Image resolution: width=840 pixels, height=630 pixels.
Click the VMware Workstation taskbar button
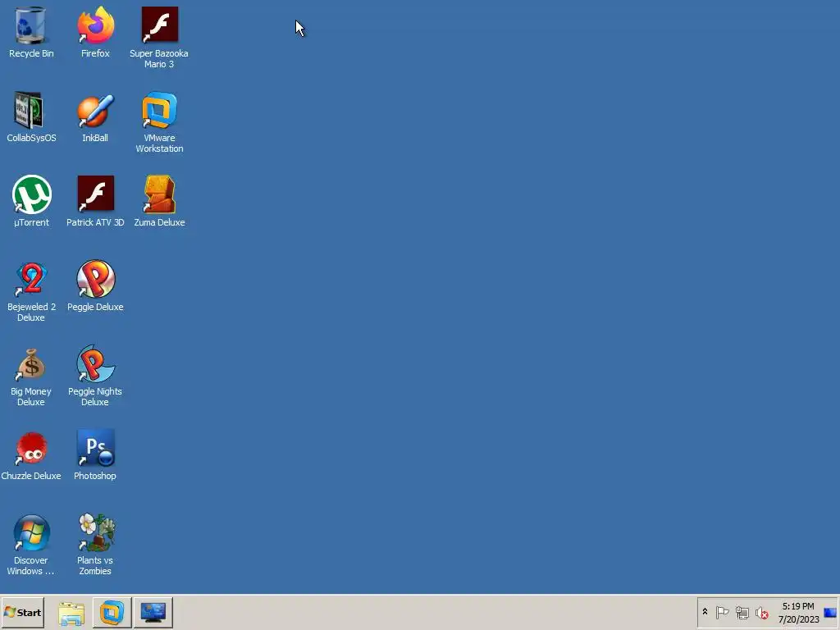pyautogui.click(x=112, y=613)
